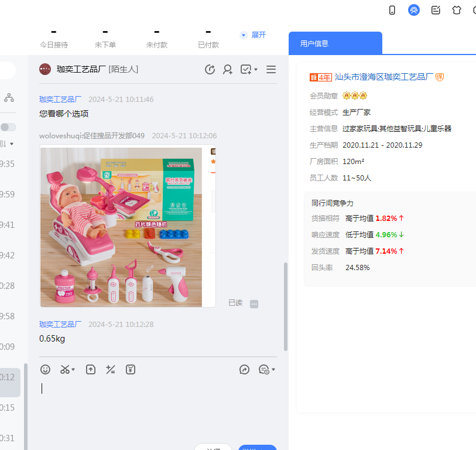Image resolution: width=476 pixels, height=450 pixels.
Task: Expand the 展开 statistics section
Action: pyautogui.click(x=254, y=35)
